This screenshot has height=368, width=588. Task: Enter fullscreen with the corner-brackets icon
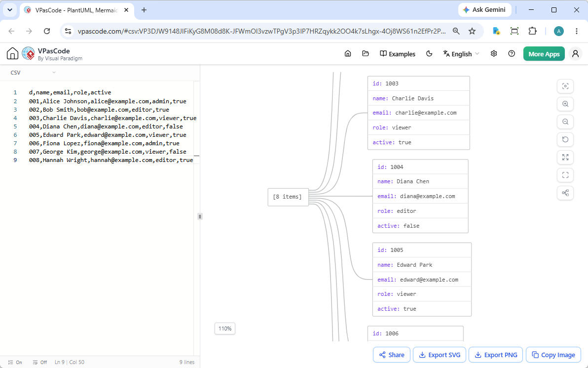coord(565,175)
